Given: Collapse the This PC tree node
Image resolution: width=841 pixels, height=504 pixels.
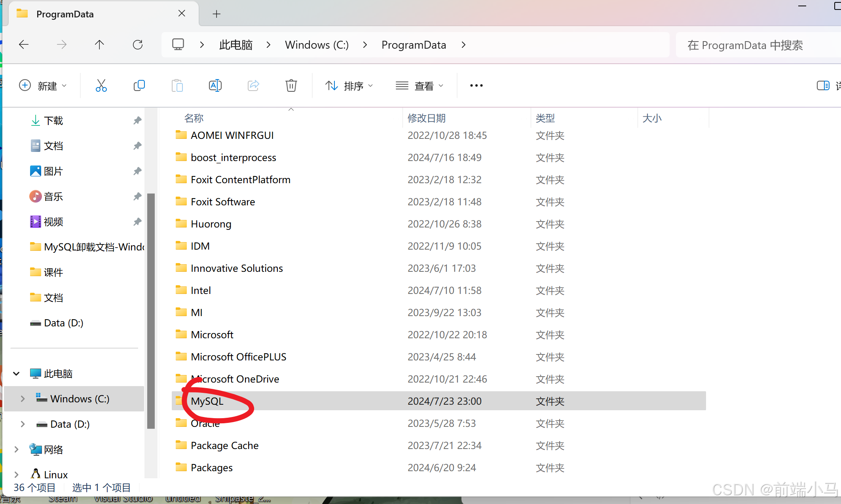Looking at the screenshot, I should (x=16, y=373).
